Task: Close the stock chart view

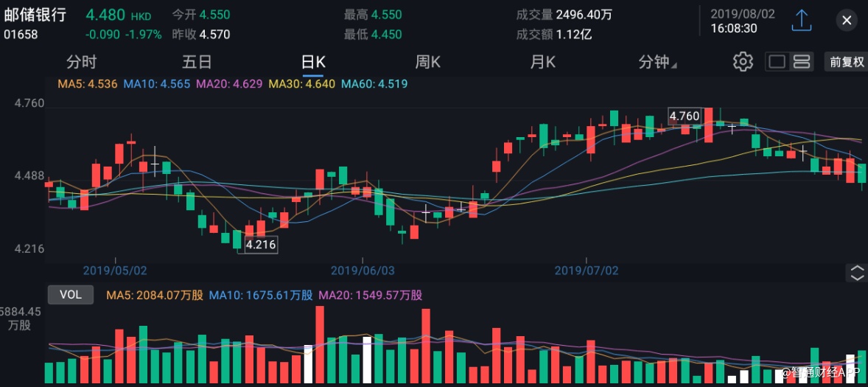Action: tap(846, 21)
